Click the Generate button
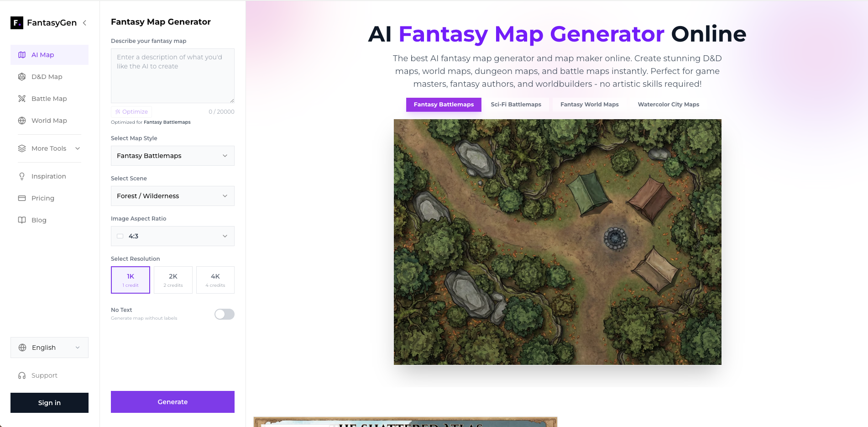The width and height of the screenshot is (868, 427). pos(173,402)
